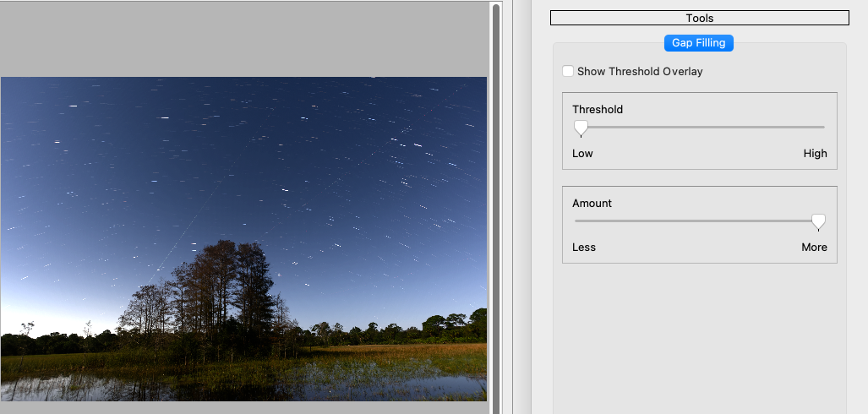Select the Gap Filling tab
Viewport: 868px width, 414px height.
click(x=698, y=43)
